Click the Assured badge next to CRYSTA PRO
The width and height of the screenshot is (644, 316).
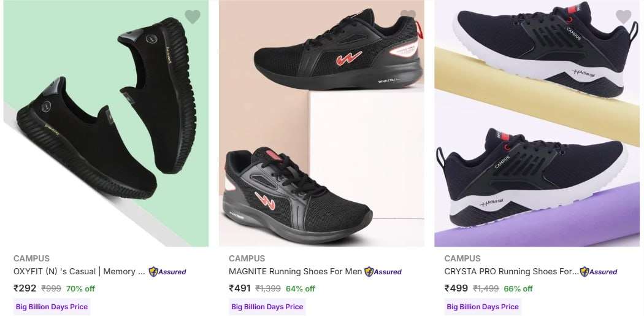[x=598, y=272]
